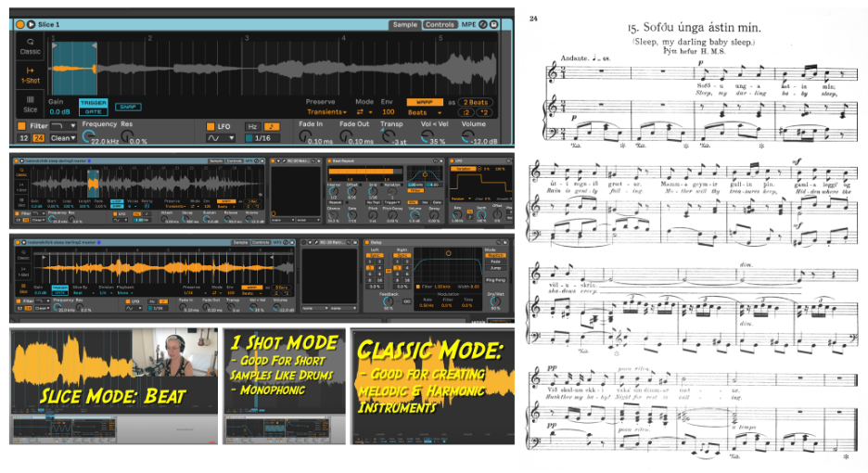
Task: Select 1-Shot mode in the Slice 1 Simpler
Action: pos(31,75)
